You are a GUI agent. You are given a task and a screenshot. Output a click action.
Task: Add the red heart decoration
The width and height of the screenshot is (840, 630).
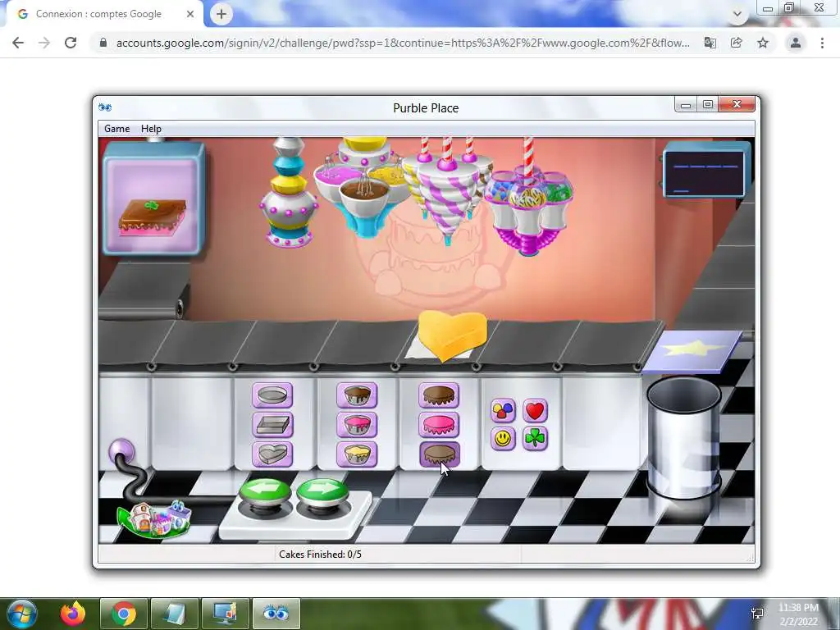(x=535, y=411)
